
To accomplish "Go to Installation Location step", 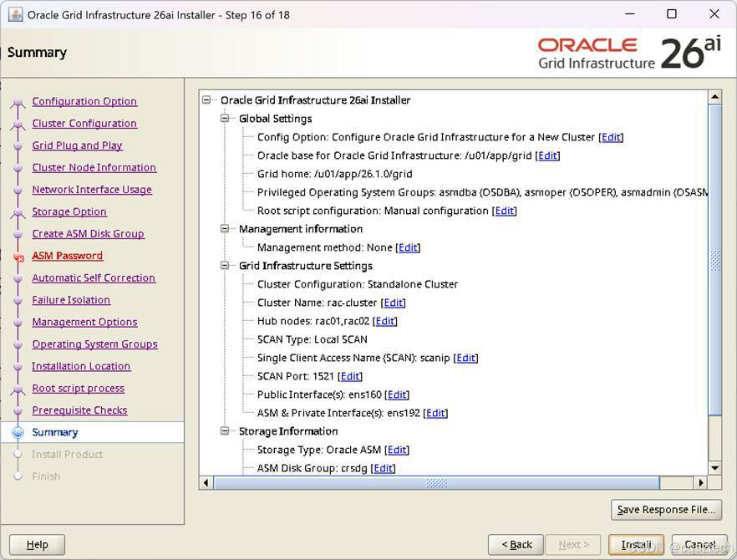I will [x=81, y=366].
